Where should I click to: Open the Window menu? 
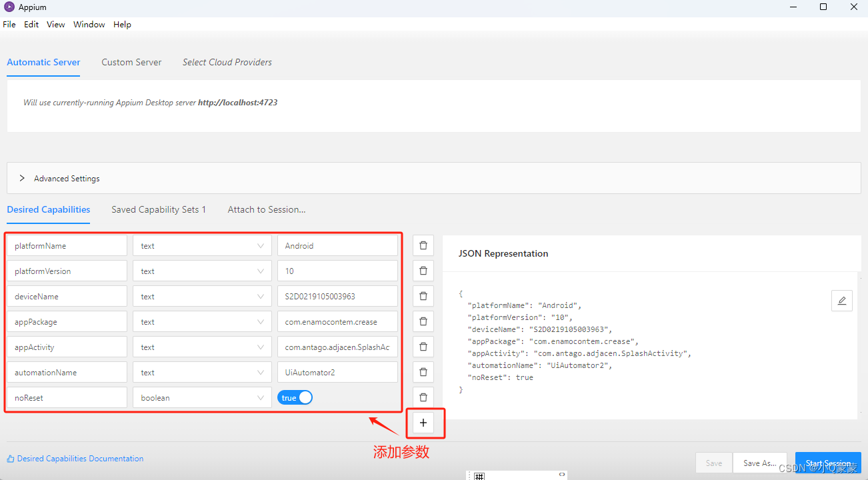click(x=89, y=24)
